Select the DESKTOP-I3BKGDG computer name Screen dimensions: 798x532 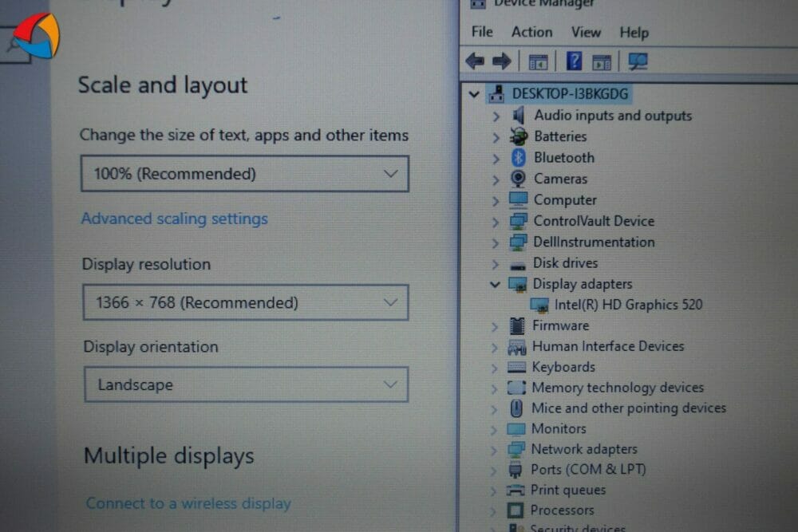coord(570,94)
